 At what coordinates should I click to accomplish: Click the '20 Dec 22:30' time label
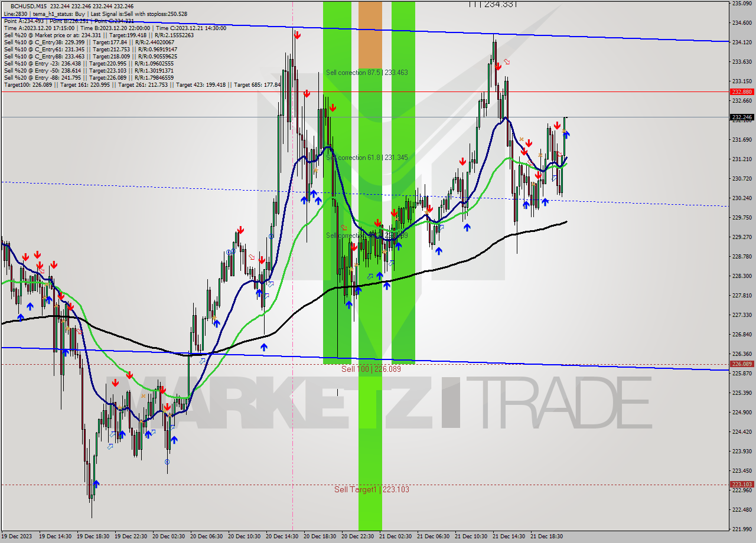[x=358, y=537]
